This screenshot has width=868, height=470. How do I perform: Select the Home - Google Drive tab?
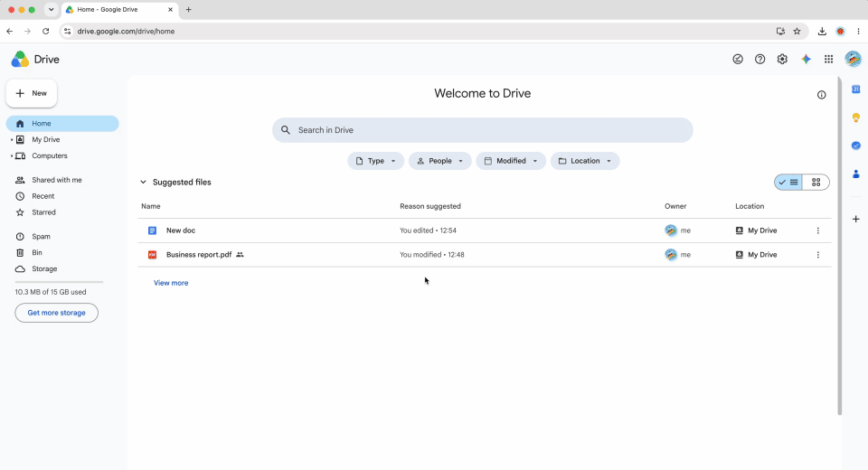(x=119, y=9)
